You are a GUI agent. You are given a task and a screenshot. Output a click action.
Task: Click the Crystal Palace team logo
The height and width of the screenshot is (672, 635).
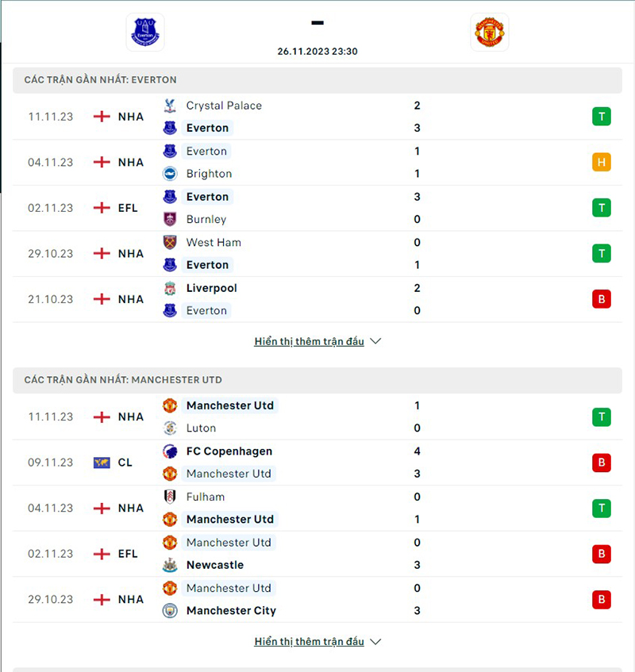tap(170, 106)
